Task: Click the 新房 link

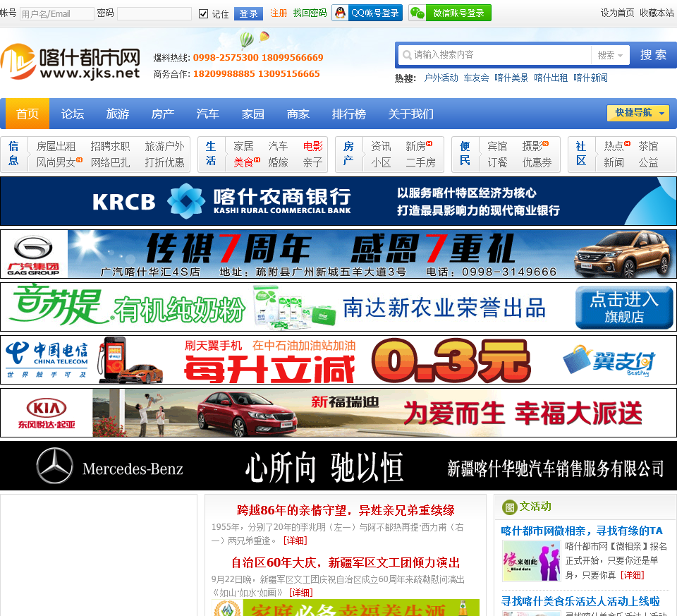Action: pyautogui.click(x=415, y=147)
